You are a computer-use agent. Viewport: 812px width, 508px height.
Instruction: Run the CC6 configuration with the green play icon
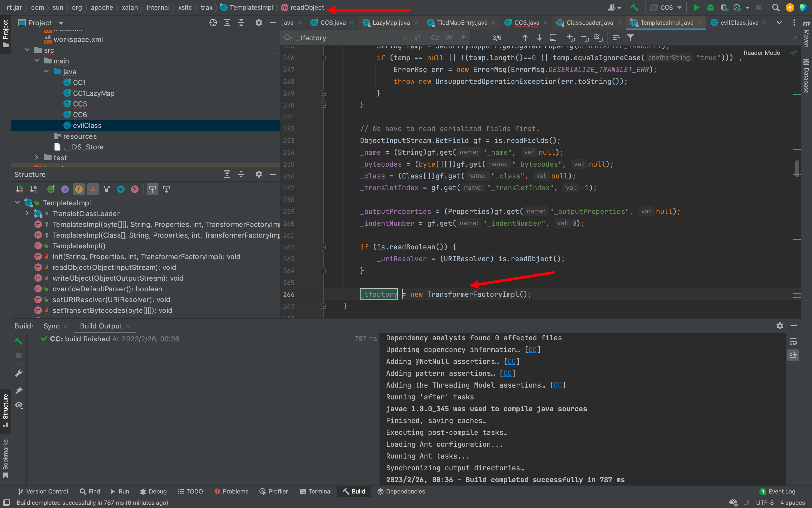point(697,8)
